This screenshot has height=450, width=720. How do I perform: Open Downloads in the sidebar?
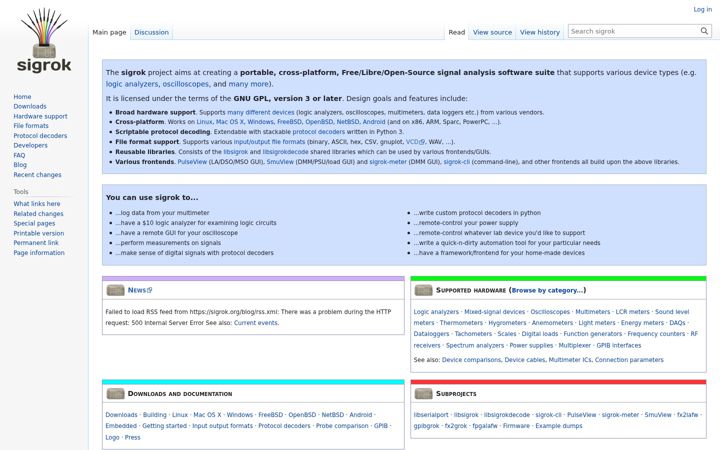[x=30, y=107]
